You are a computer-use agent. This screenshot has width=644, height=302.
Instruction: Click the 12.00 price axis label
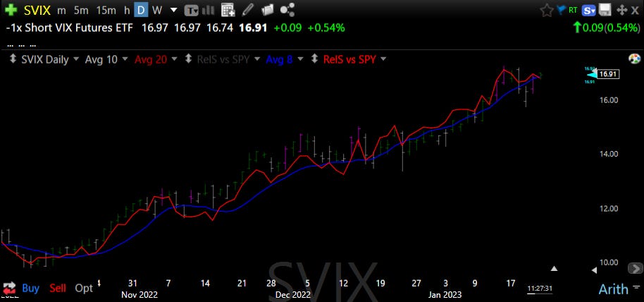(608, 208)
